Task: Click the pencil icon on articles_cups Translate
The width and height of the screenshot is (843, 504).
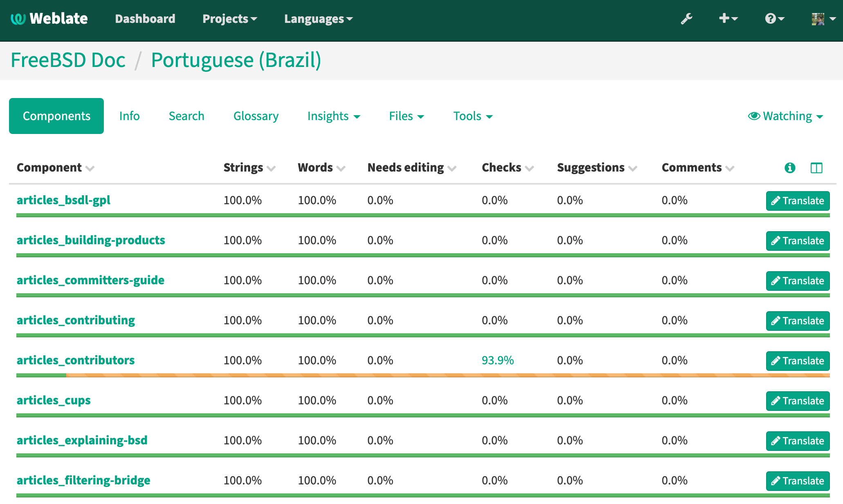Action: pos(776,401)
